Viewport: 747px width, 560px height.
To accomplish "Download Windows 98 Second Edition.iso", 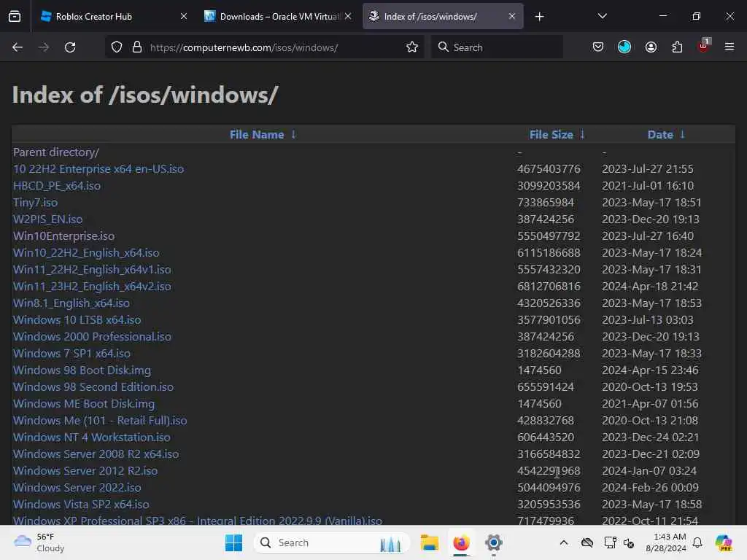I will point(93,386).
